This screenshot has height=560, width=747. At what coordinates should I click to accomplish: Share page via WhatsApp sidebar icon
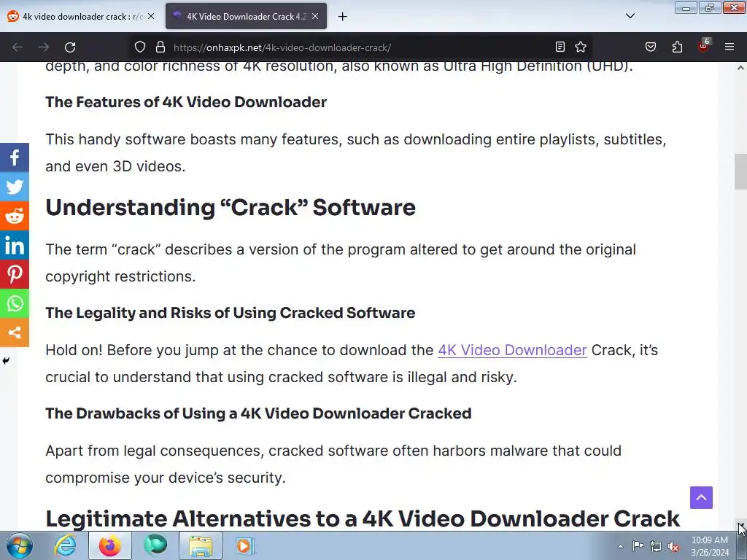click(x=15, y=303)
